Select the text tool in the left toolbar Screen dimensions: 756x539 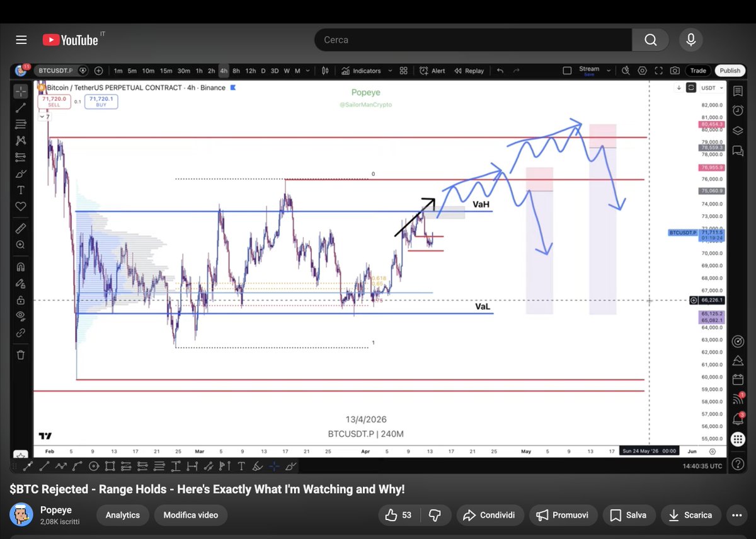tap(21, 190)
